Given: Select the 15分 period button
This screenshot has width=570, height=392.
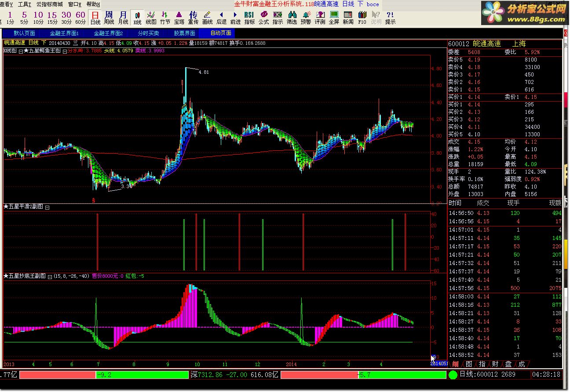Looking at the screenshot, I should [x=52, y=18].
